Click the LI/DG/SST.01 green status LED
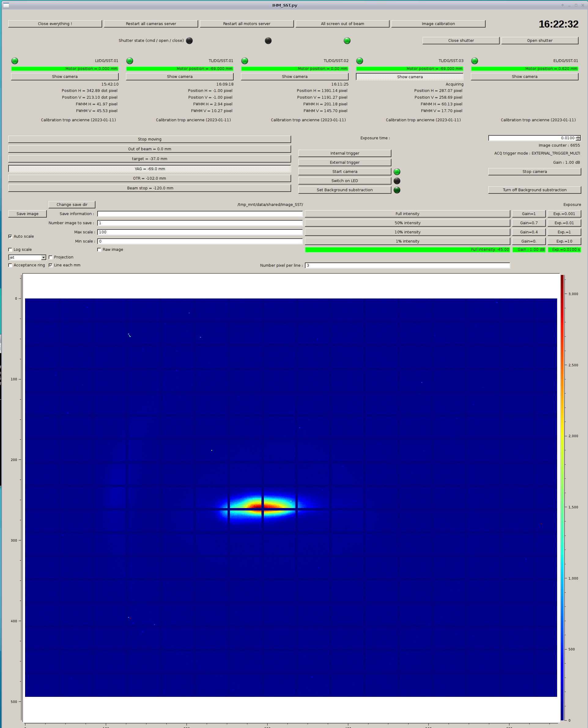This screenshot has height=728, width=588. click(x=15, y=61)
